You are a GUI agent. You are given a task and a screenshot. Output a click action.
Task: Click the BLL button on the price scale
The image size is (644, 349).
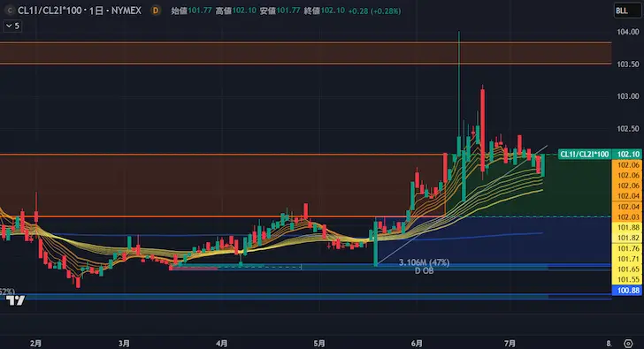(x=626, y=11)
